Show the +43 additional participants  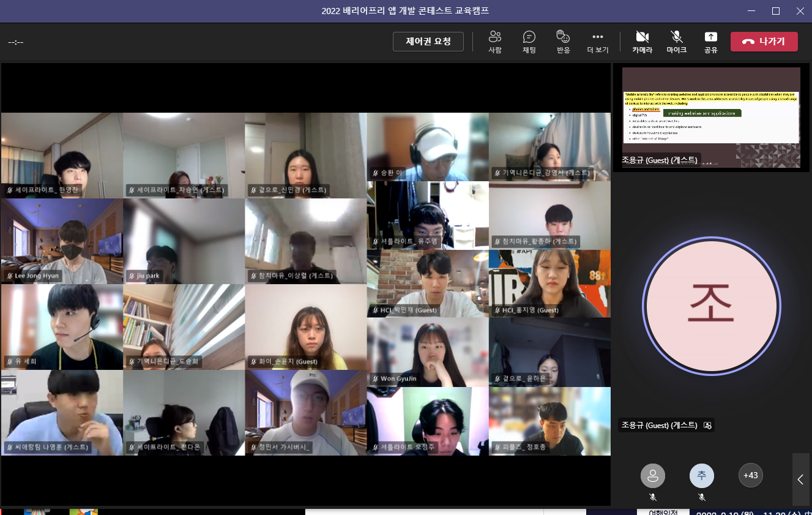(x=751, y=475)
